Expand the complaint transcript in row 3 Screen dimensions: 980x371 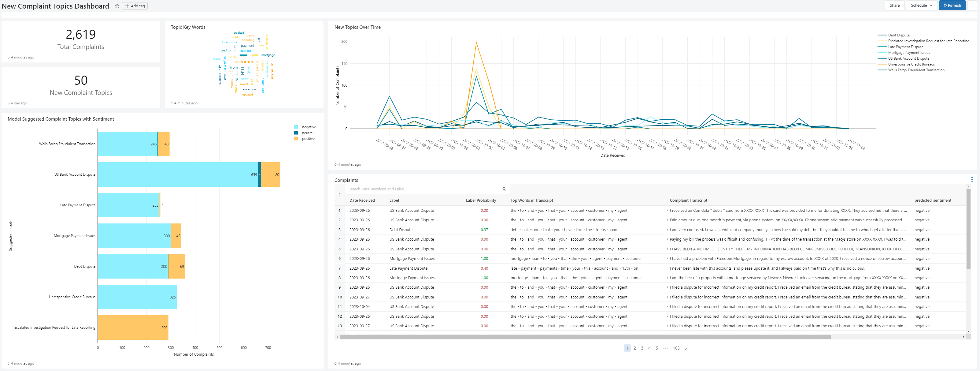coord(667,230)
